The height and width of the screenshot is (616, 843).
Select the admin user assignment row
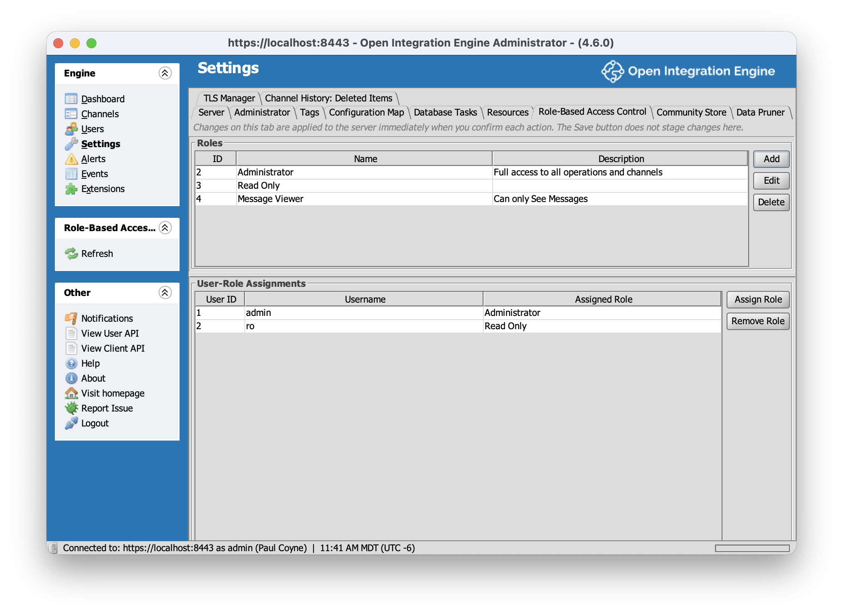458,313
